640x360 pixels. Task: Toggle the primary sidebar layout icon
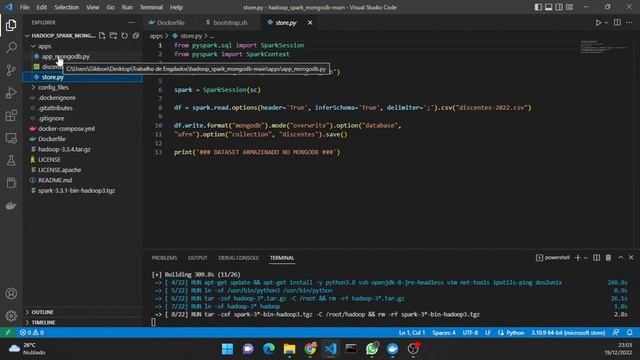pos(538,7)
